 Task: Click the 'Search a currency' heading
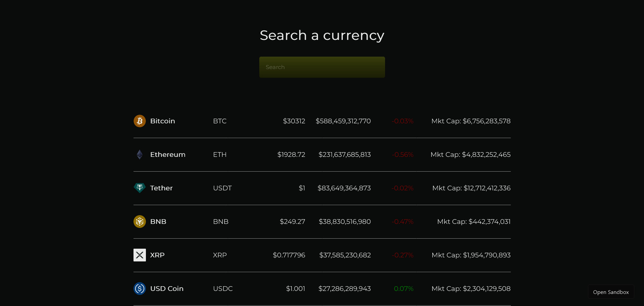click(x=322, y=36)
